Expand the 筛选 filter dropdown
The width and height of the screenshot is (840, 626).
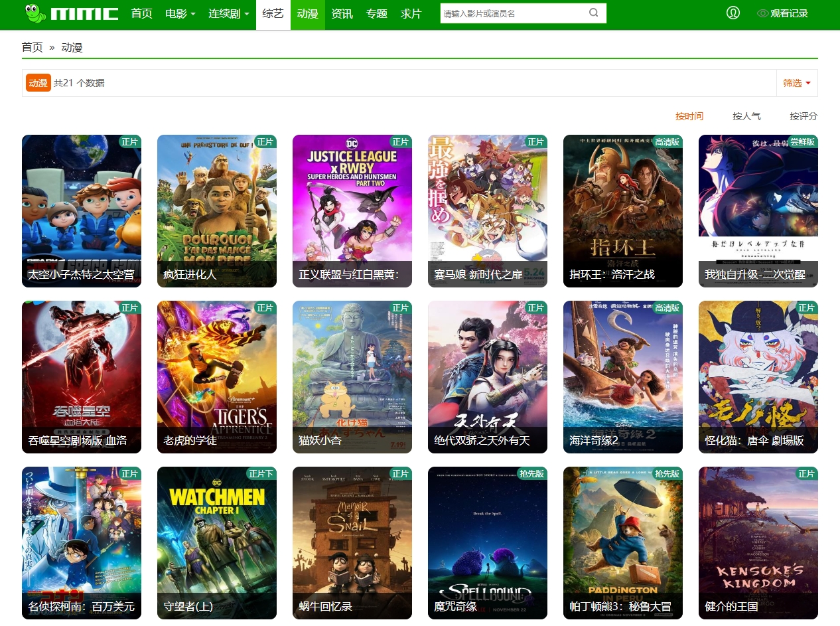click(x=797, y=83)
